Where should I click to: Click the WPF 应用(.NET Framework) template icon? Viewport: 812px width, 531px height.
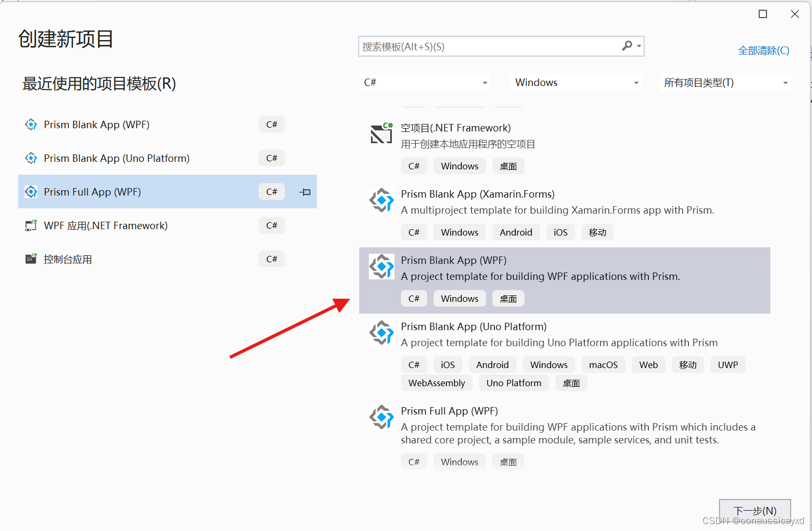31,225
